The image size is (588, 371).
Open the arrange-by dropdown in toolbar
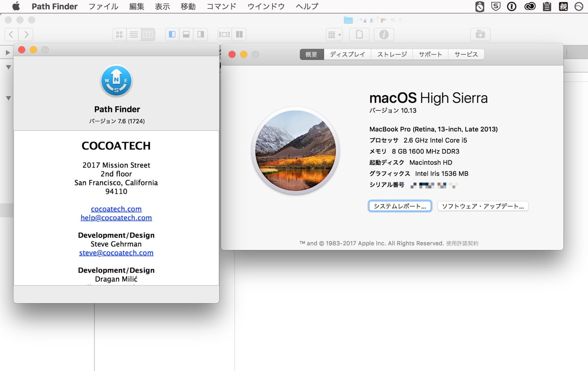tap(334, 34)
